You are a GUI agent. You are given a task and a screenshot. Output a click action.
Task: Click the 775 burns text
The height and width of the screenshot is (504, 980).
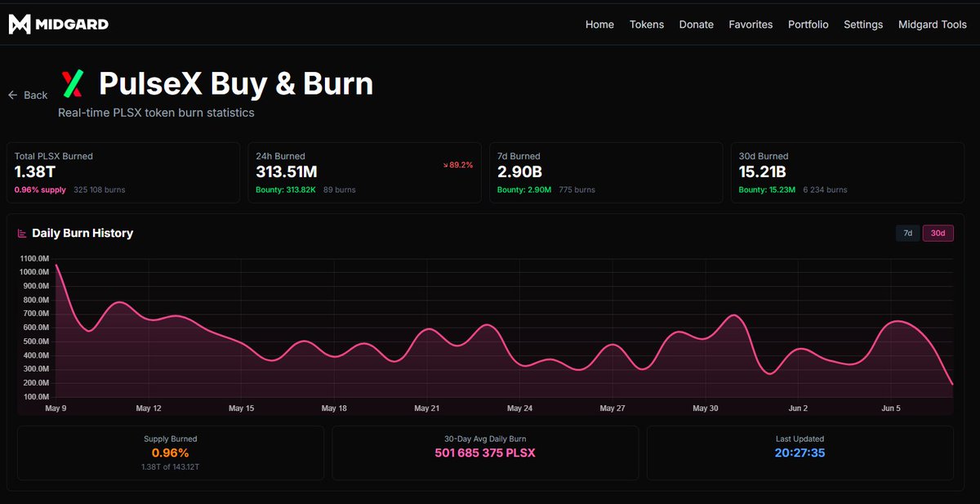[577, 190]
